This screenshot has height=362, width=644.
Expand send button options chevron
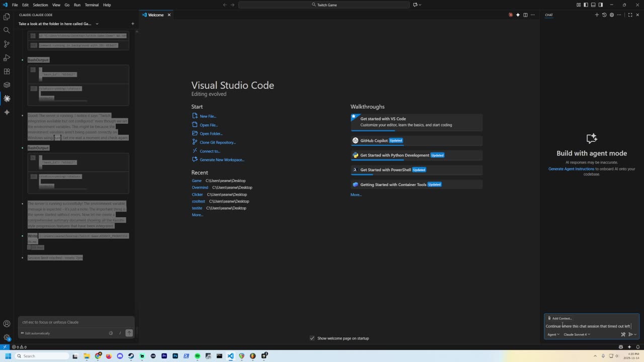click(x=635, y=334)
